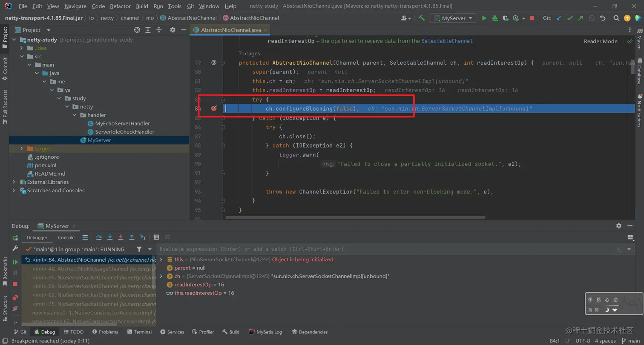644x345 pixels.
Task: Open the Terminal tool window
Action: [139, 332]
